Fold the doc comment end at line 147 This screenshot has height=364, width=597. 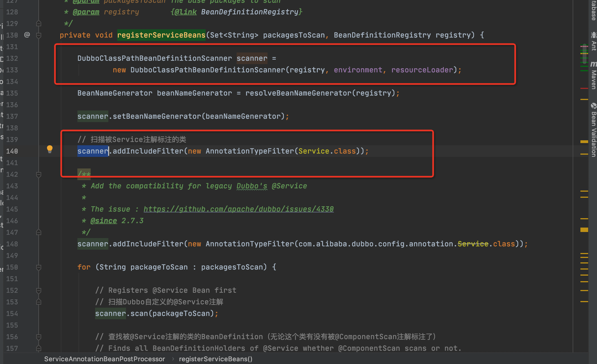[x=39, y=232]
